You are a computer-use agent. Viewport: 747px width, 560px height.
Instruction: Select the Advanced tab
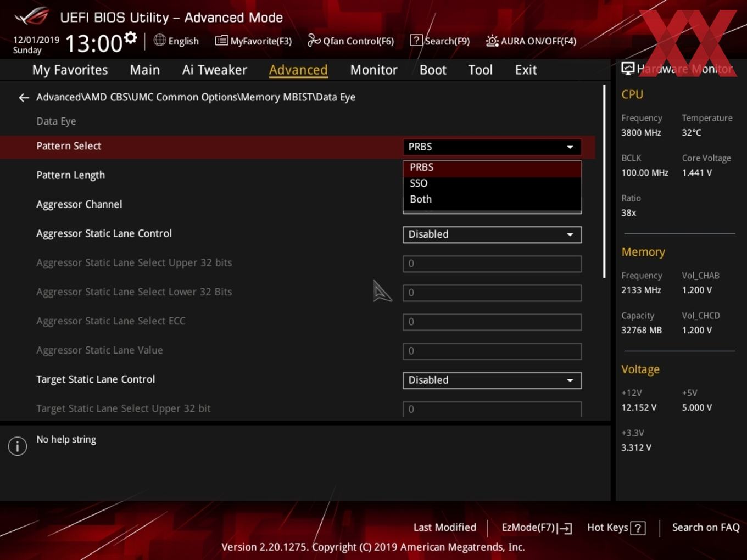click(x=298, y=70)
